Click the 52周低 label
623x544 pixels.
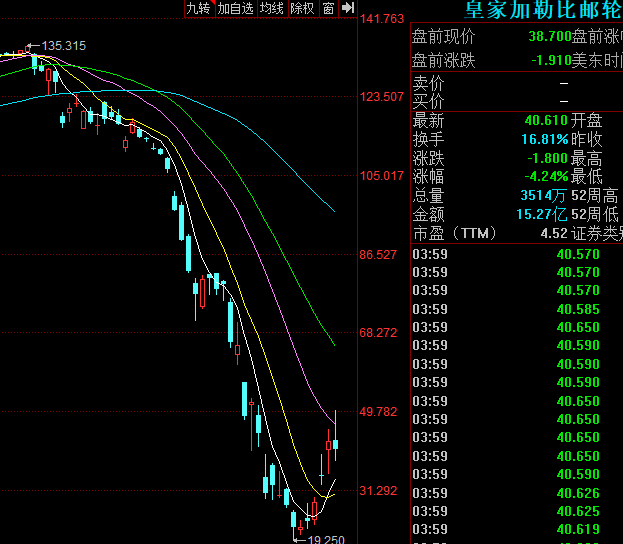tap(595, 215)
